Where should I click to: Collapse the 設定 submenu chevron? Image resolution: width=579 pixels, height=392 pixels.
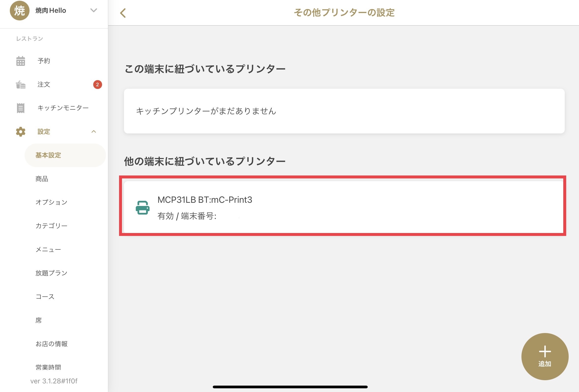pyautogui.click(x=94, y=132)
